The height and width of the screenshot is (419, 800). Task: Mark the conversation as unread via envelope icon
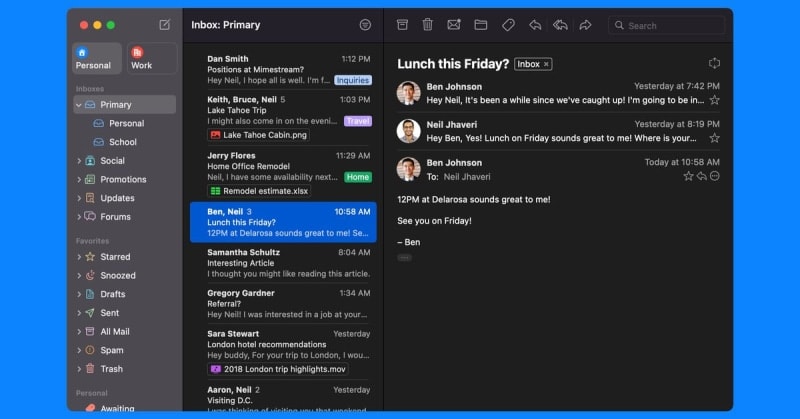tap(454, 25)
